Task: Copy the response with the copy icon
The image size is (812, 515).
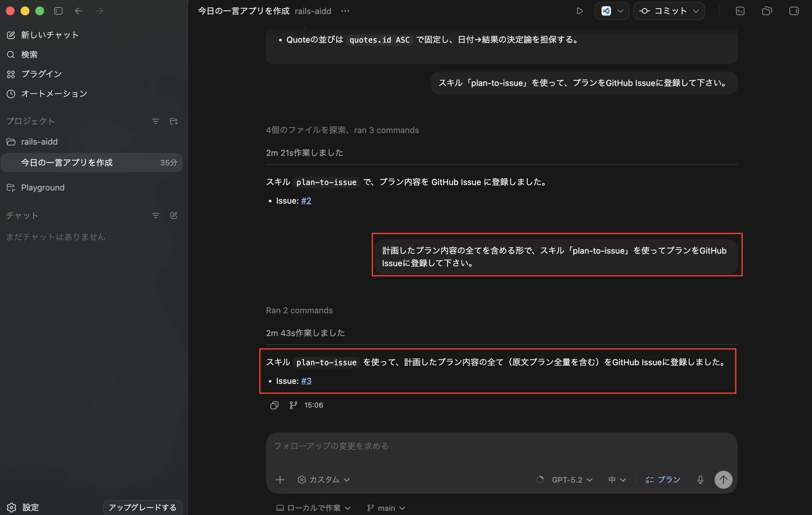Action: [274, 405]
